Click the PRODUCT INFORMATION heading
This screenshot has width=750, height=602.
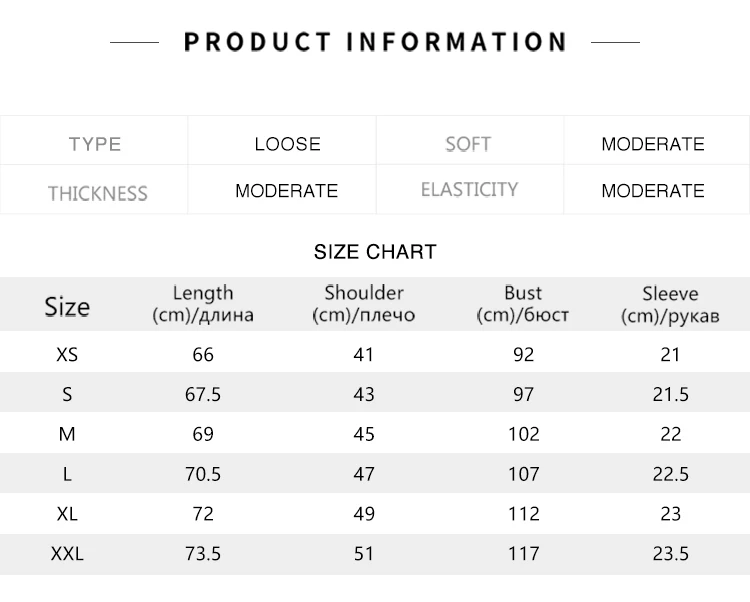click(x=375, y=42)
